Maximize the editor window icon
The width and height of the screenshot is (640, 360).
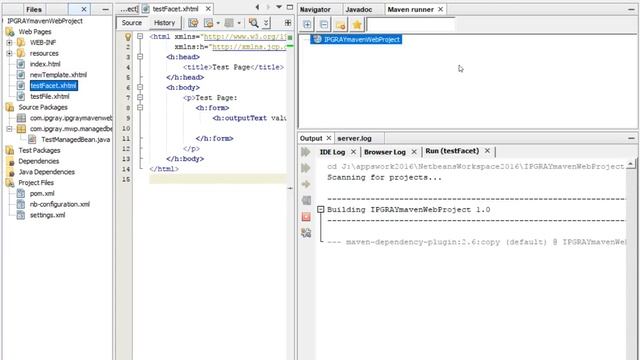pos(290,7)
